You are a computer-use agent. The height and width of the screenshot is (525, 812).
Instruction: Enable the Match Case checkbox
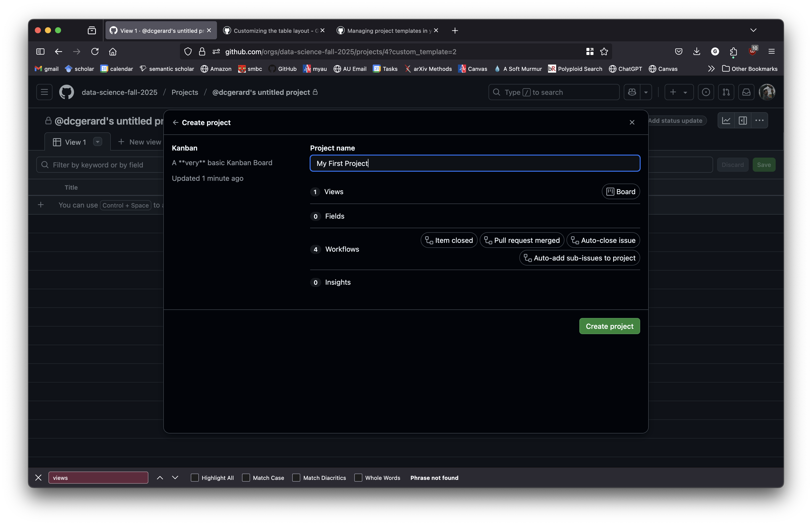point(246,478)
